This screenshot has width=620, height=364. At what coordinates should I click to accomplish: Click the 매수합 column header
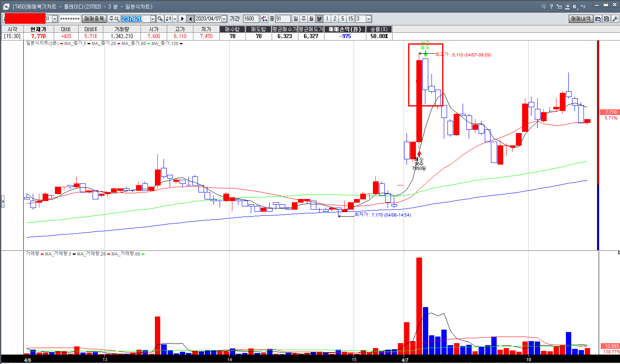click(x=232, y=29)
